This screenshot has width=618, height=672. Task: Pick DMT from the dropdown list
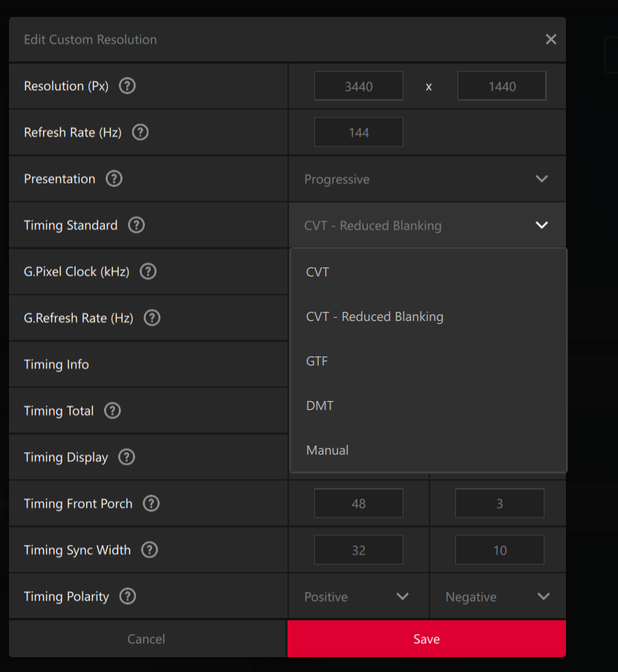tap(319, 405)
